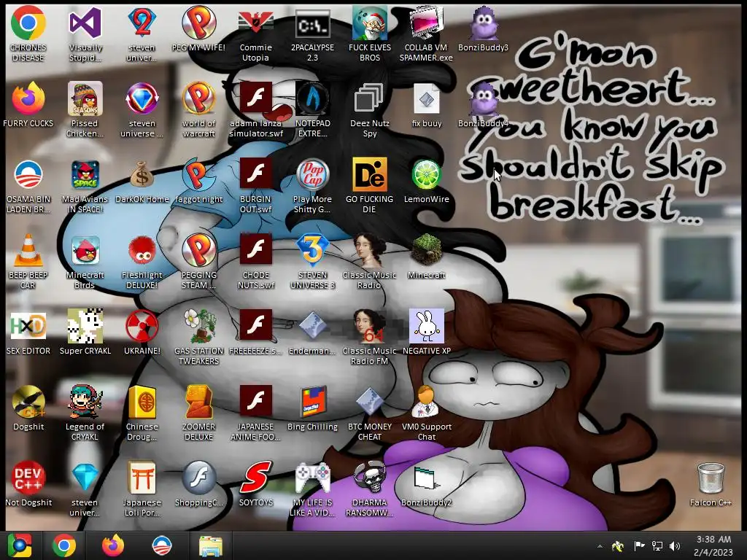Open the SOYTOYS red S icon
This screenshot has width=747, height=560.
pos(256,477)
